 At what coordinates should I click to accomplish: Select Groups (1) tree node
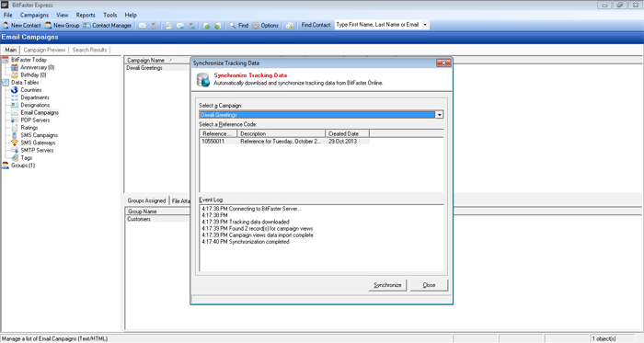[x=23, y=166]
